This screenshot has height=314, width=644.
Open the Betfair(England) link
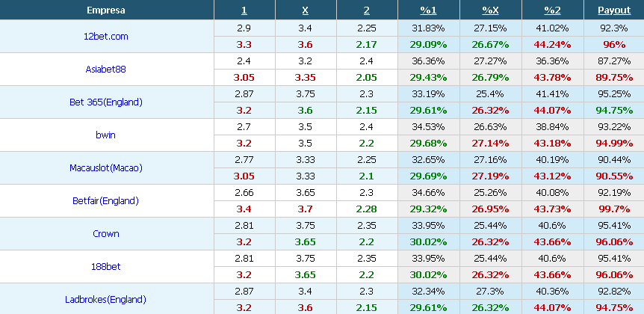pos(106,200)
